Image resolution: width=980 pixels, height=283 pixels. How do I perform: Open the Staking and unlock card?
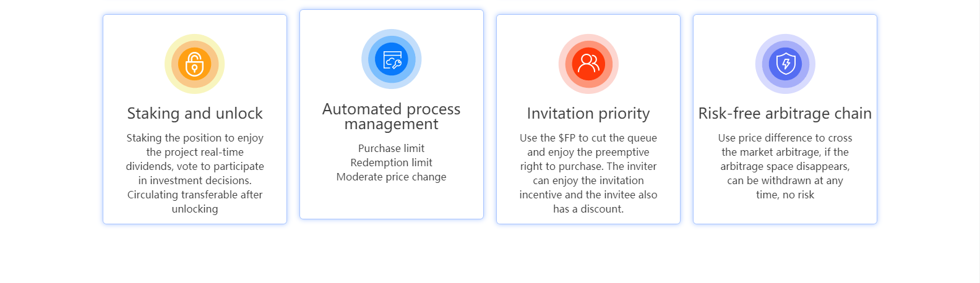[195, 119]
